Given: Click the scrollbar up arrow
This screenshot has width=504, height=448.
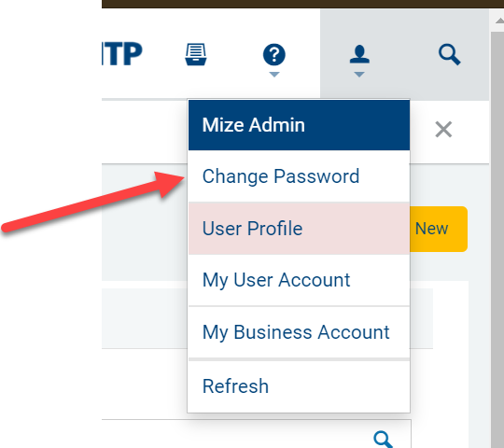Looking at the screenshot, I should click(499, 21).
